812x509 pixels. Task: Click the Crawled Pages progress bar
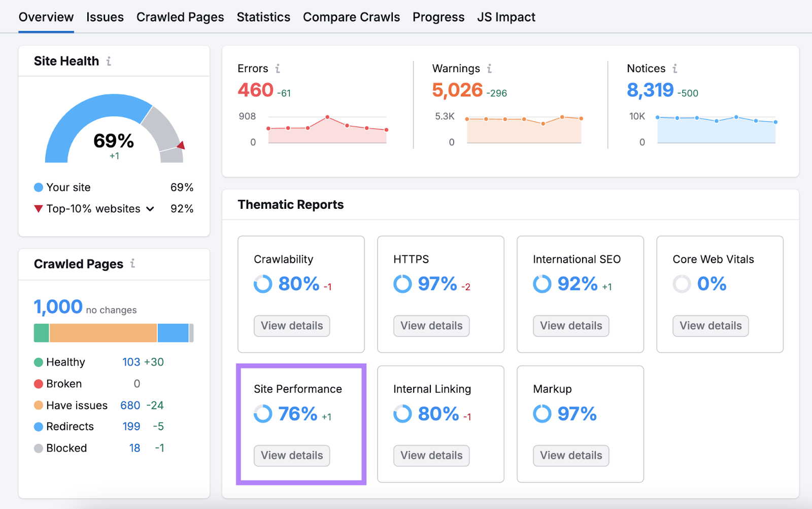114,333
